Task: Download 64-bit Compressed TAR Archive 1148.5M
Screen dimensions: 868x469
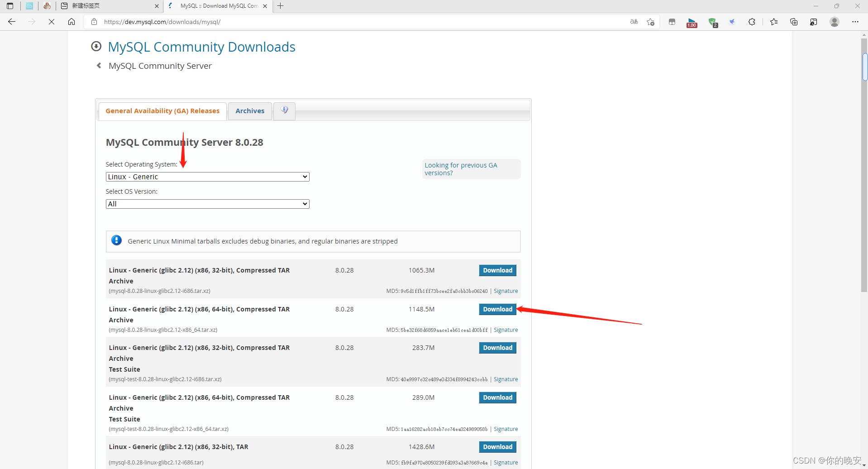Action: pyautogui.click(x=497, y=309)
